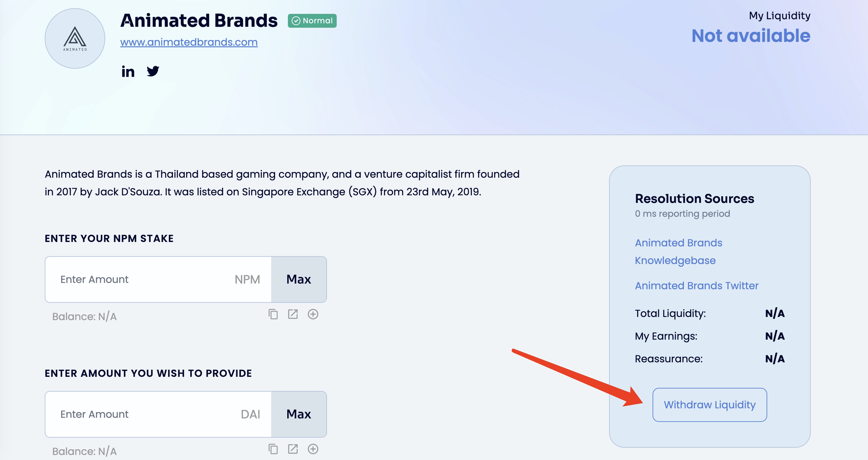Image resolution: width=868 pixels, height=460 pixels.
Task: Click the Animated Brands logo avatar
Action: [x=75, y=39]
